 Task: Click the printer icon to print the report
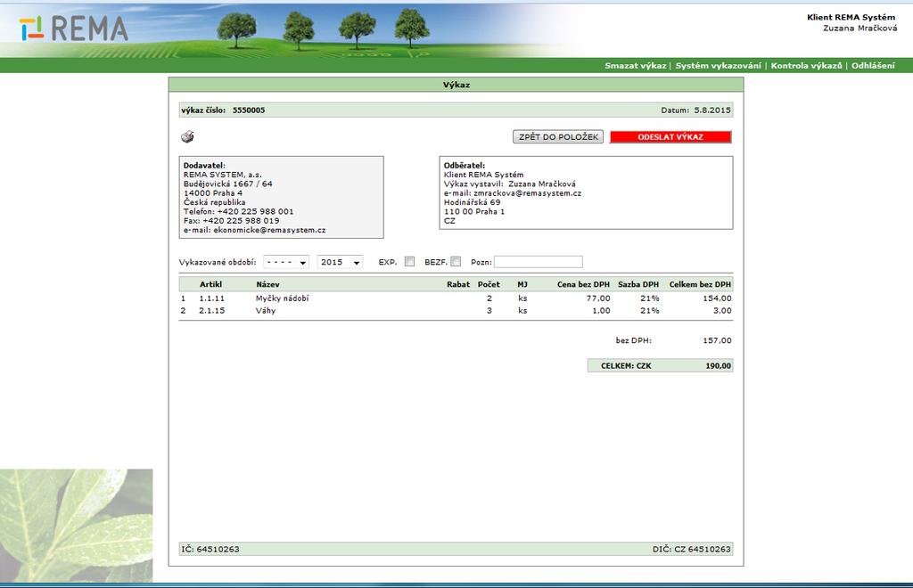coord(187,136)
